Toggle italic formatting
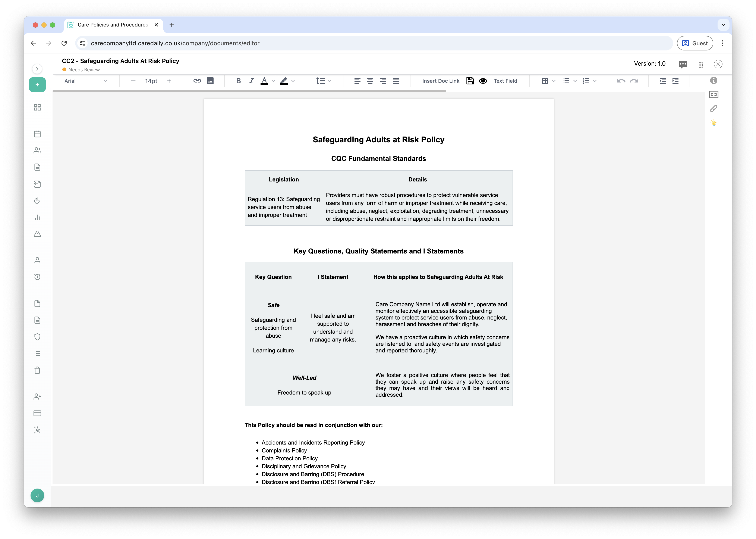756x539 pixels. coord(251,81)
